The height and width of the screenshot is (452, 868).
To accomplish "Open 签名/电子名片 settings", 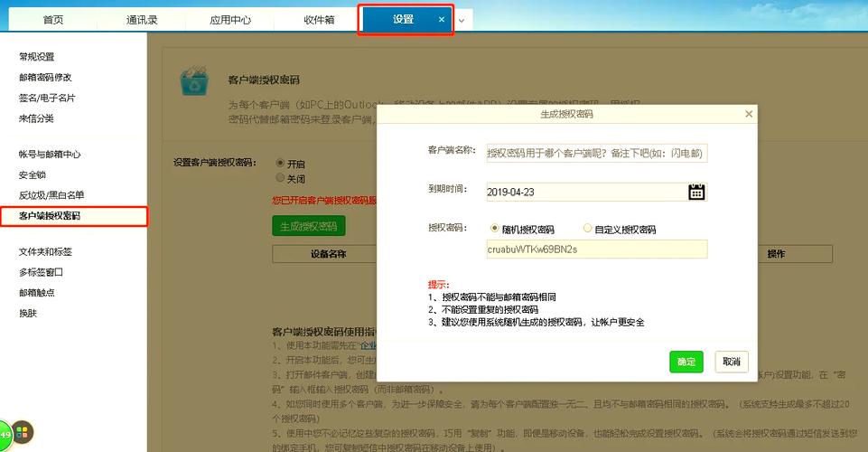I will point(47,98).
